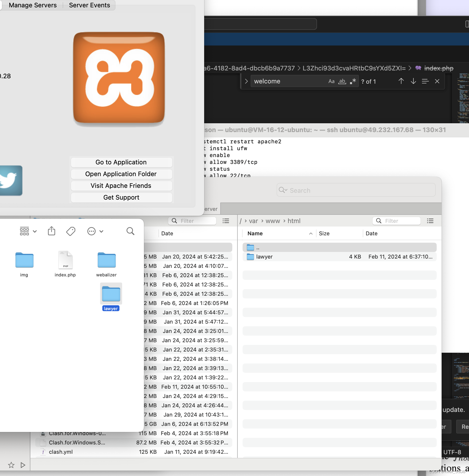This screenshot has height=476, width=469.
Task: Click index.php in the editor breadcrumb
Action: tap(439, 68)
